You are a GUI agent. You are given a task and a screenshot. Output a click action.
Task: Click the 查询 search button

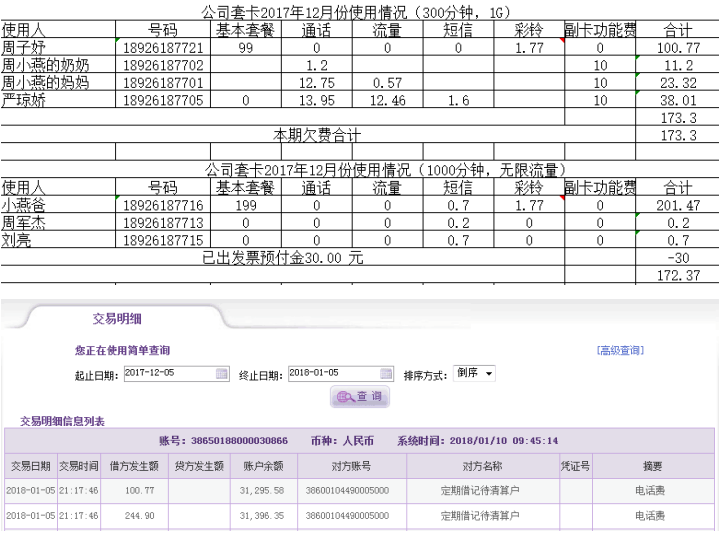[360, 397]
